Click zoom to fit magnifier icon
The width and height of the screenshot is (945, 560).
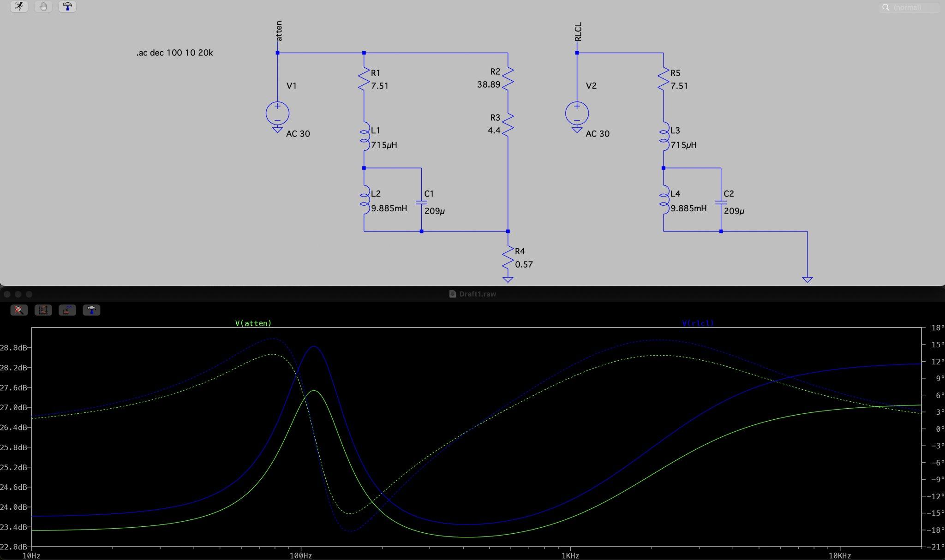point(19,310)
